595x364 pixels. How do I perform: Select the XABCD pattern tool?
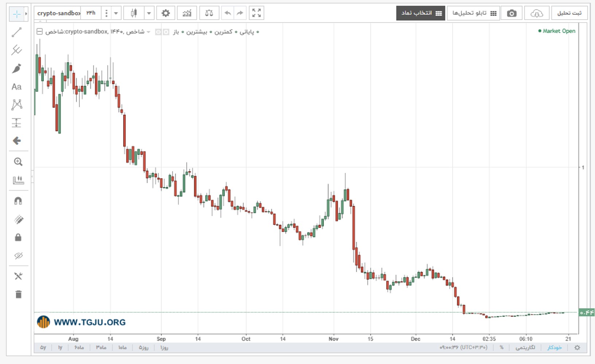coord(17,105)
